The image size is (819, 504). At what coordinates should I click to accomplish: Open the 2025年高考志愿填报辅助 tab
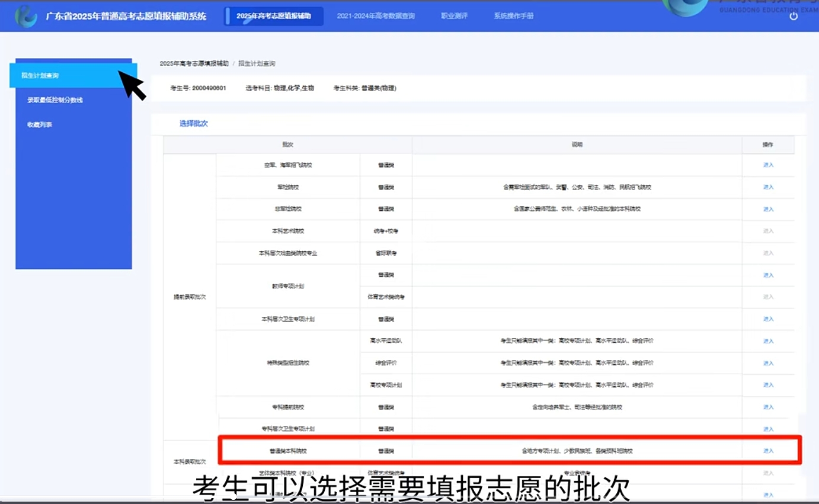274,16
